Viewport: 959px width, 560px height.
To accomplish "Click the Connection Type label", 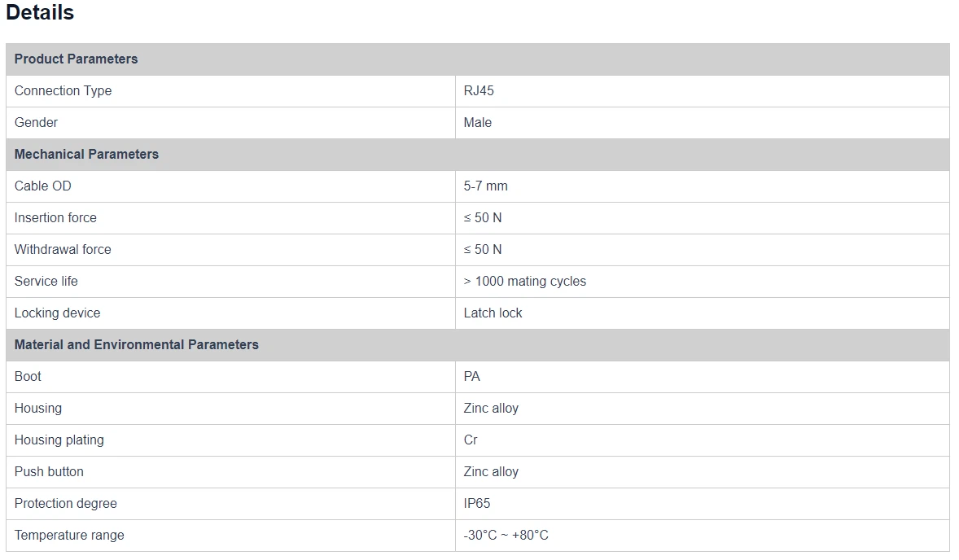I will (63, 90).
